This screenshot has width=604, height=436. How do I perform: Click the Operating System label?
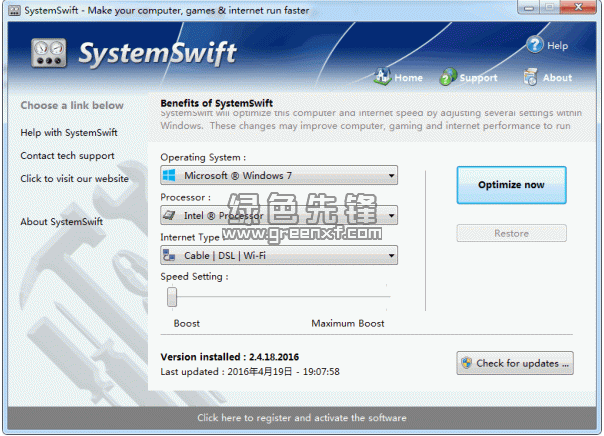click(x=203, y=158)
